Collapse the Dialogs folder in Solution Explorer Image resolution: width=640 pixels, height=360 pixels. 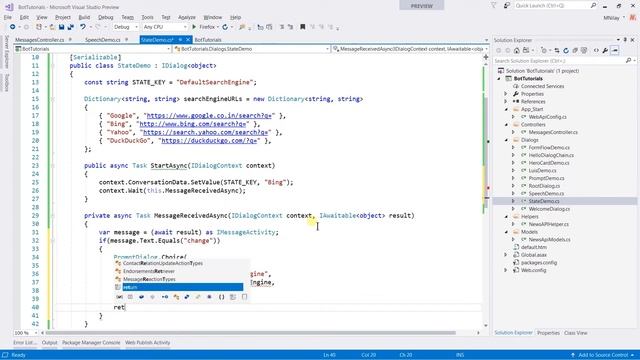pyautogui.click(x=507, y=140)
